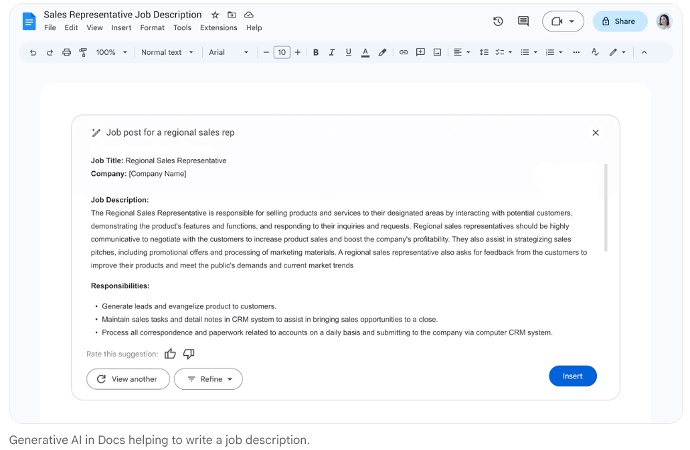Open the Arial font dropdown
This screenshot has height=450, width=690.
tap(229, 52)
